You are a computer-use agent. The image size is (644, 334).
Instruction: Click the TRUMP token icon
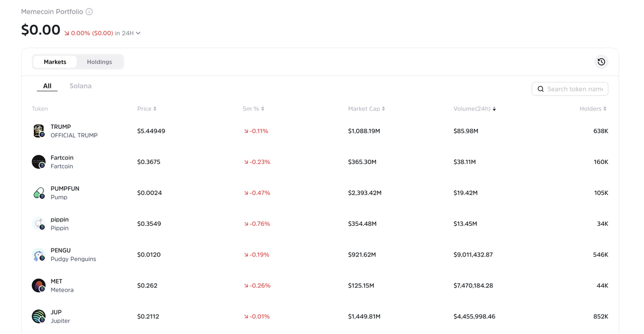pyautogui.click(x=39, y=131)
